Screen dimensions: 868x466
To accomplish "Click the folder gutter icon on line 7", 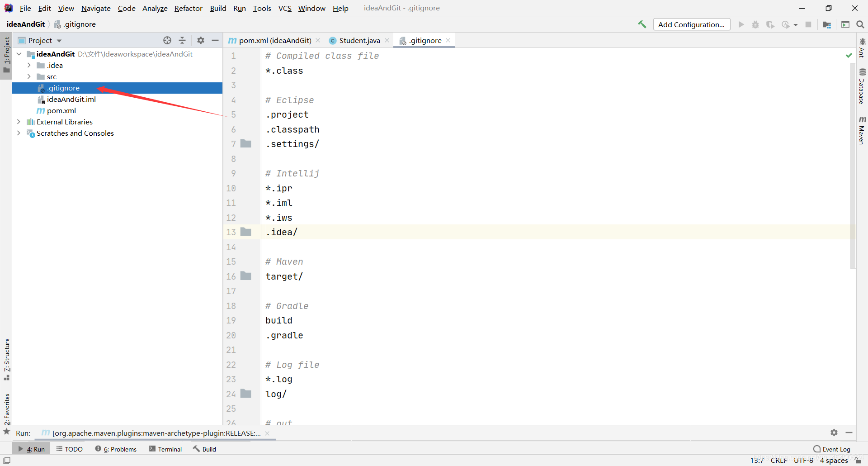I will pyautogui.click(x=246, y=143).
